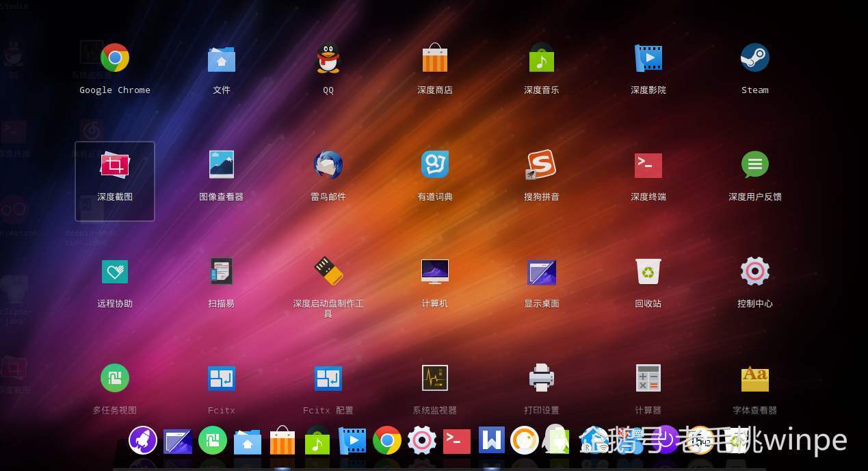Open 搜狗拼音 input method
The height and width of the screenshot is (471, 868).
coord(542,165)
